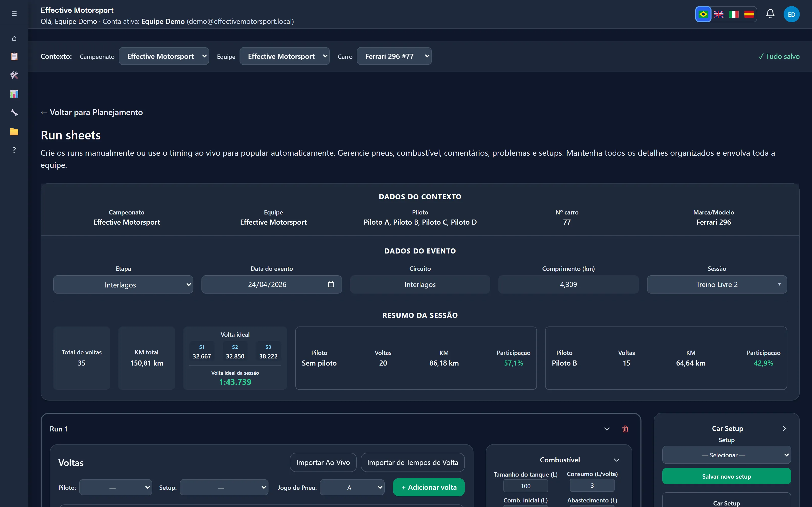Click the Voltar para Planejamento link
Viewport: 812px width, 507px height.
[x=92, y=112]
